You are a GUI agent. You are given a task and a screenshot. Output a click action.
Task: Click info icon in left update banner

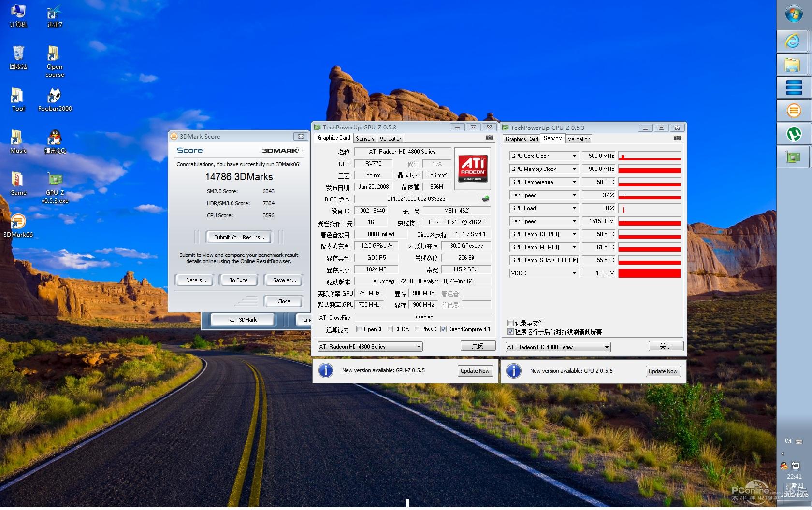point(326,370)
